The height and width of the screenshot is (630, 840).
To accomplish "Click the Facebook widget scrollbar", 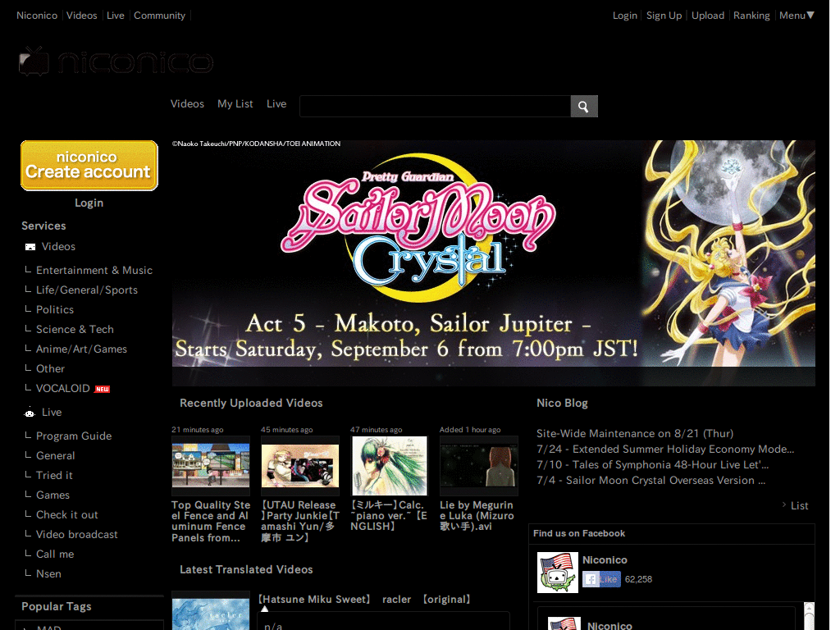I will pyautogui.click(x=809, y=616).
